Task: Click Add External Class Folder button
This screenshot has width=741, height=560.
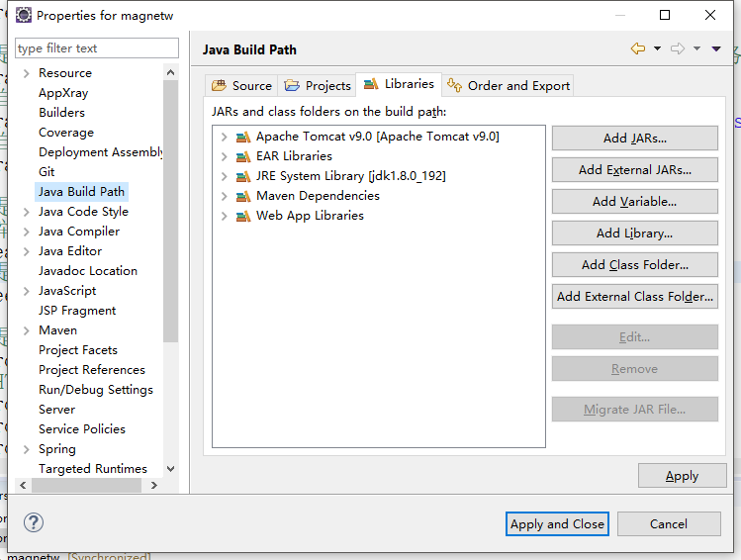Action: tap(635, 296)
